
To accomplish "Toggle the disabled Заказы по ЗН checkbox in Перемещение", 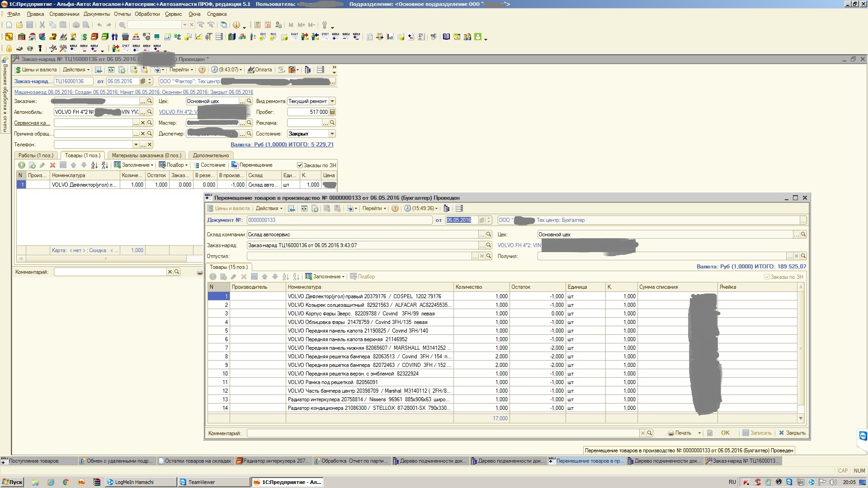I will coord(767,277).
